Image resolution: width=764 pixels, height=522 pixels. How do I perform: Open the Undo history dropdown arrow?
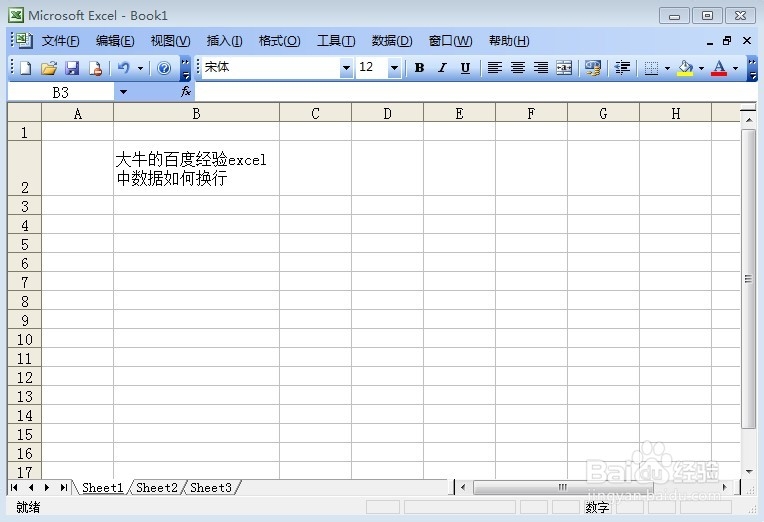[140, 68]
